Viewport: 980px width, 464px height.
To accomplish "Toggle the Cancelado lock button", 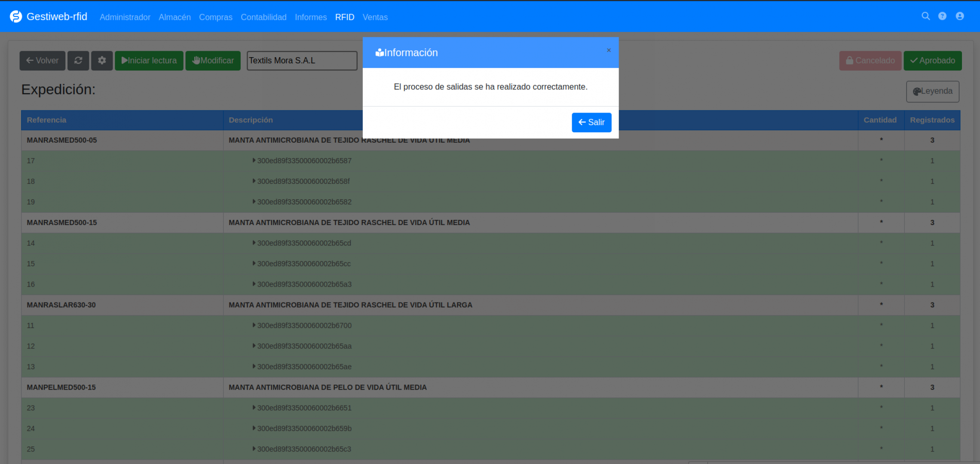I will 870,61.
